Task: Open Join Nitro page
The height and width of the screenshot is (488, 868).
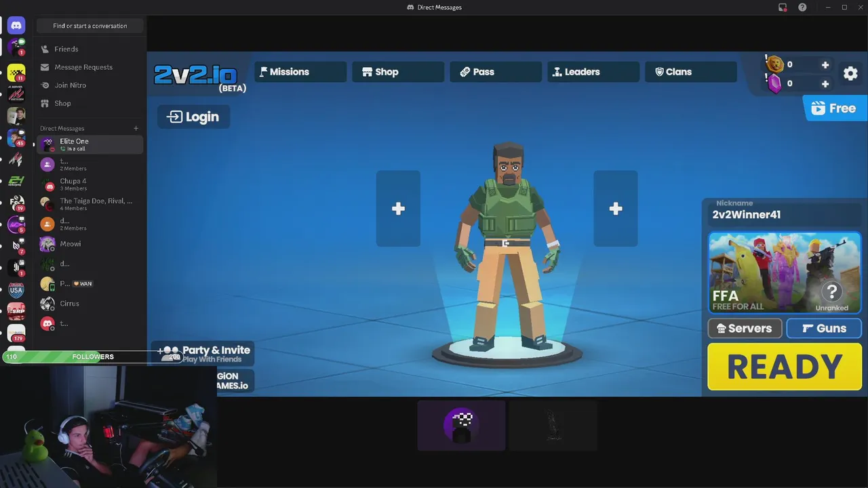Action: 90,85
